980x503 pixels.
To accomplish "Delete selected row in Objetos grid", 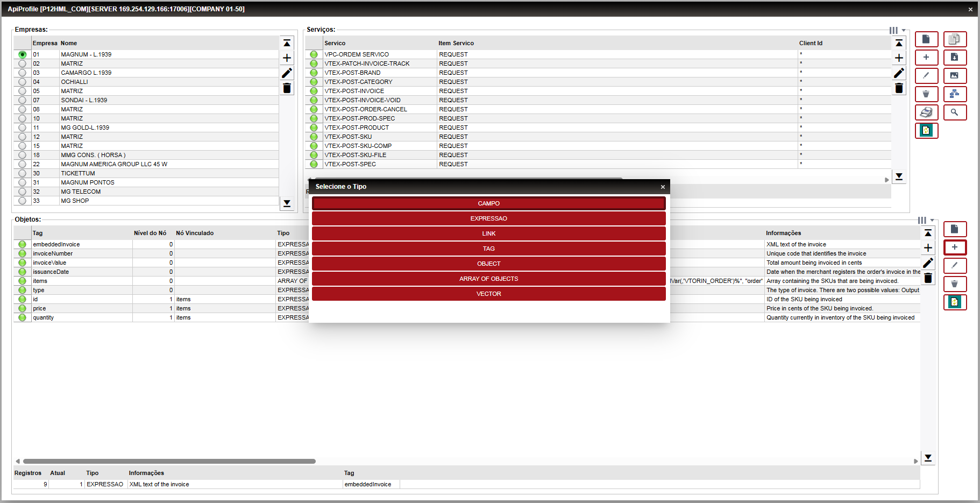I will (x=928, y=278).
